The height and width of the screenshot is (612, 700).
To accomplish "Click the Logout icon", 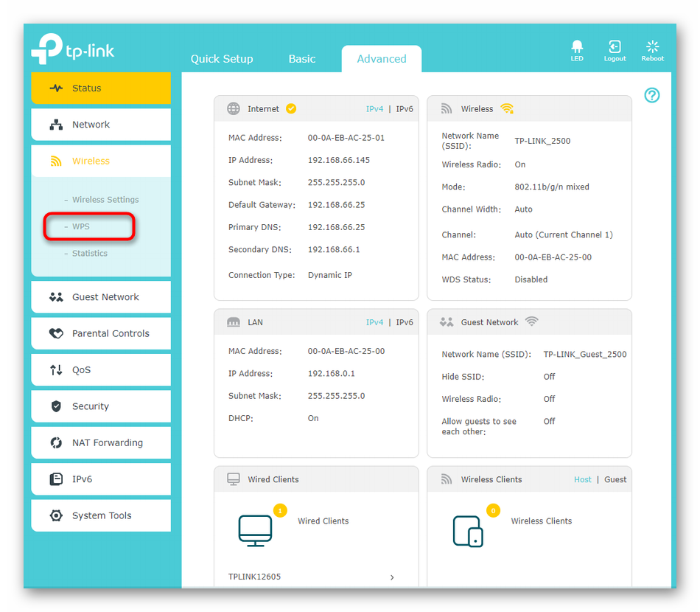I will [x=615, y=48].
